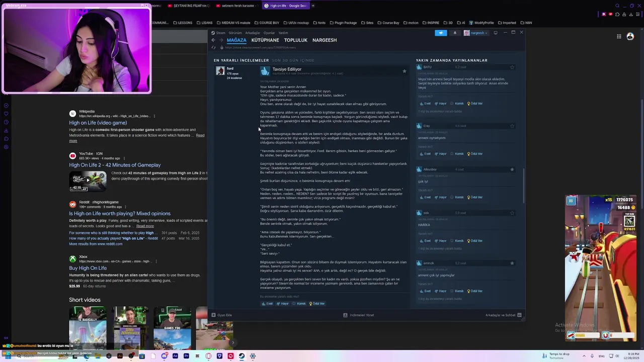
Task: Go back in Steam store navigation
Action: (213, 40)
